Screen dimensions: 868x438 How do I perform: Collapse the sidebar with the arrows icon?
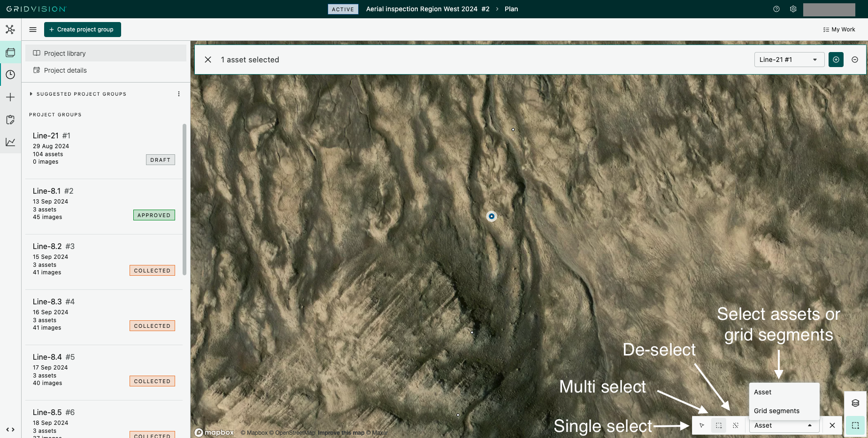[x=10, y=429]
